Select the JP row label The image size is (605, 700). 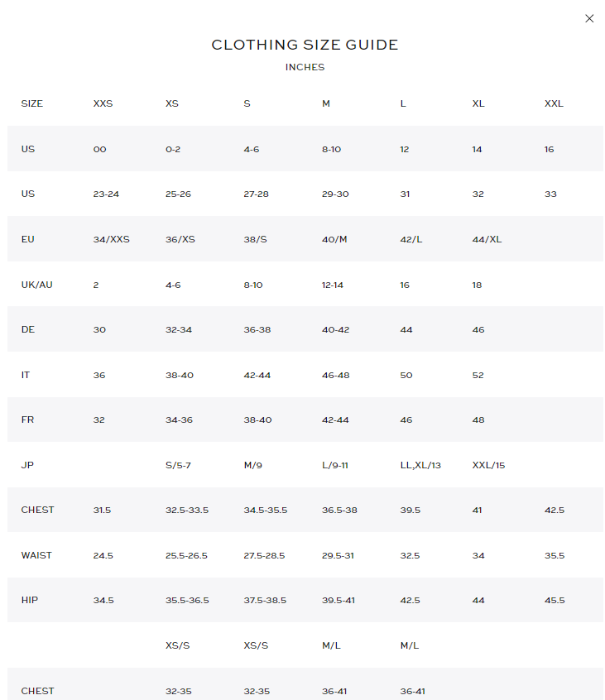click(27, 465)
